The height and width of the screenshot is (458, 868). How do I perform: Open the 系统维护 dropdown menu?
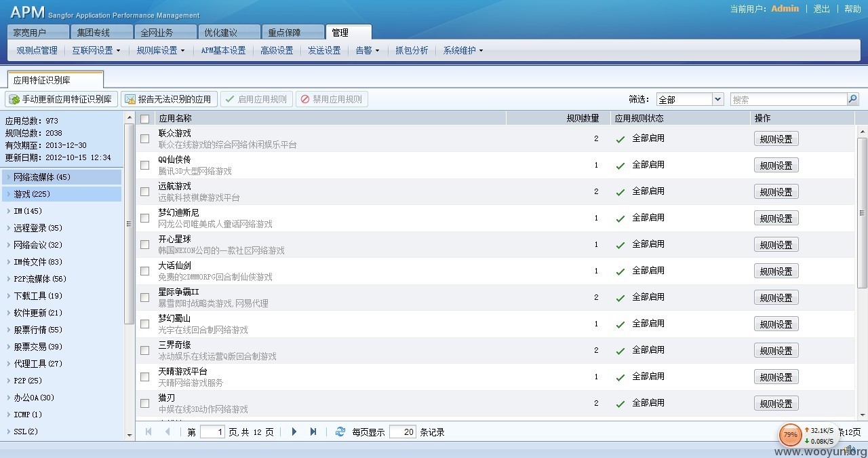click(463, 50)
